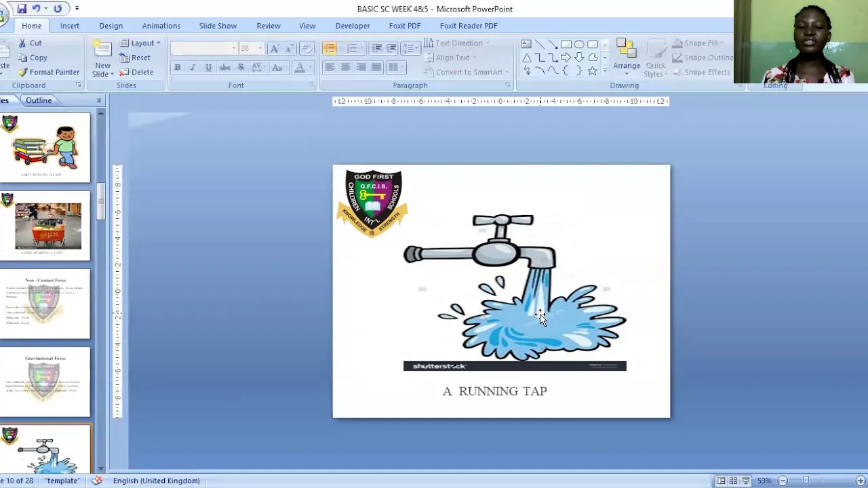The image size is (868, 488).
Task: Switch to the Slide Show tab
Action: point(218,26)
